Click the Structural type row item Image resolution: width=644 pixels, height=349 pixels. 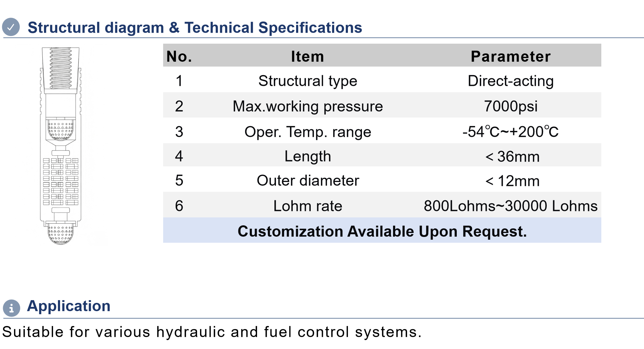click(x=308, y=81)
